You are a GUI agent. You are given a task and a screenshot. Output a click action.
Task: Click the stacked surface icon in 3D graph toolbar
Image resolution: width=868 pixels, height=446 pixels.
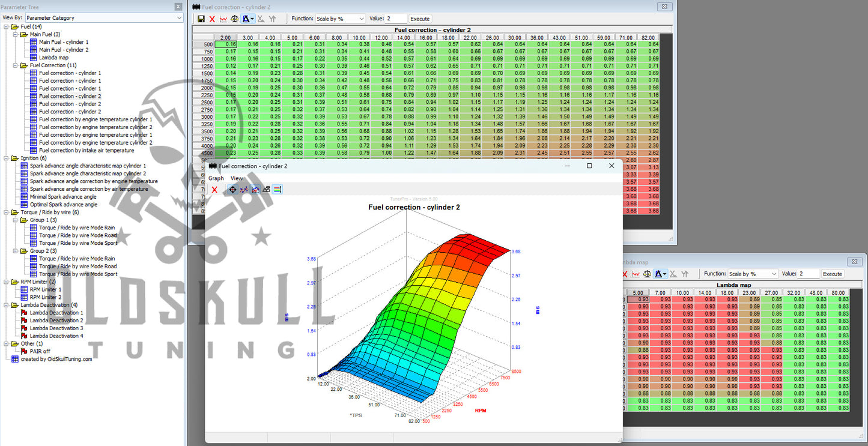pos(266,190)
